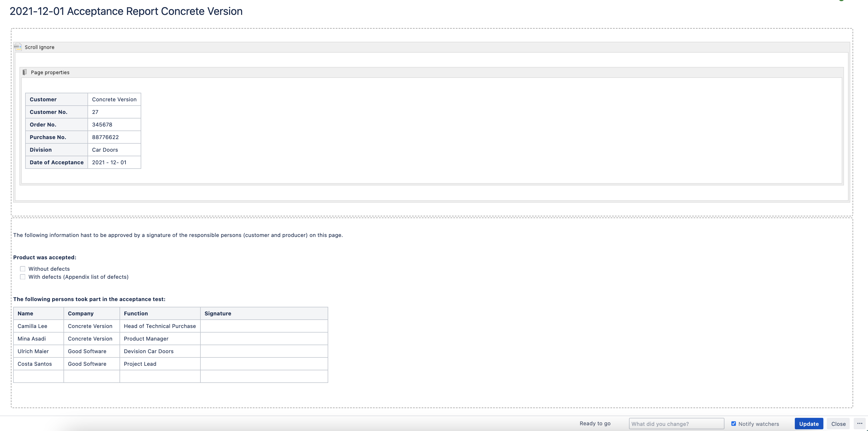Viewport: 868px width, 431px height.
Task: Click the Order No. value 345678
Action: [102, 124]
